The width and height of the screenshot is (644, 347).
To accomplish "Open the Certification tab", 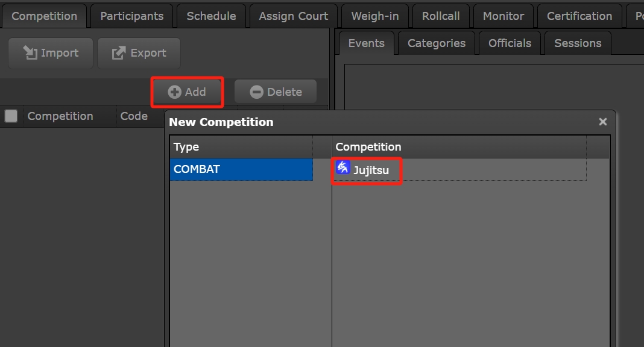I will [579, 16].
